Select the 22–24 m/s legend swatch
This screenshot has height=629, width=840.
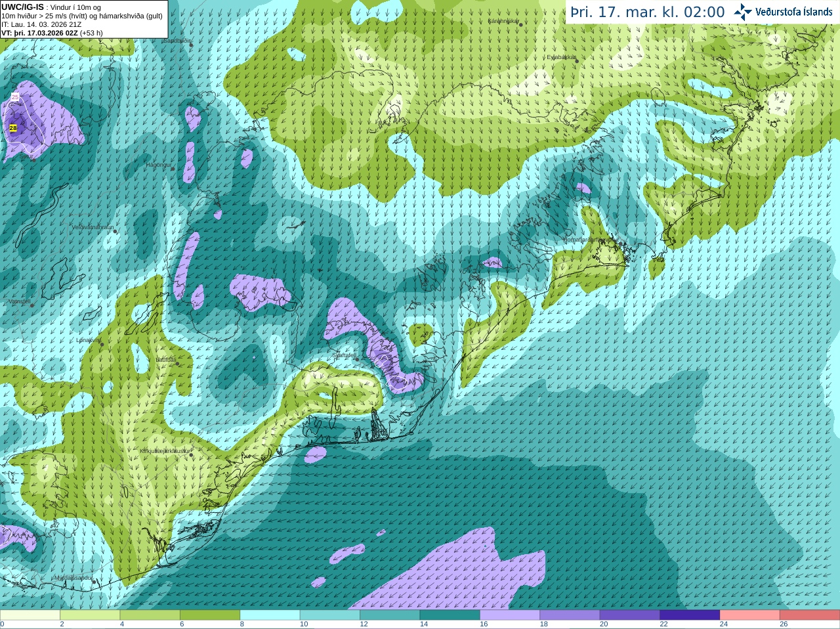[690, 615]
